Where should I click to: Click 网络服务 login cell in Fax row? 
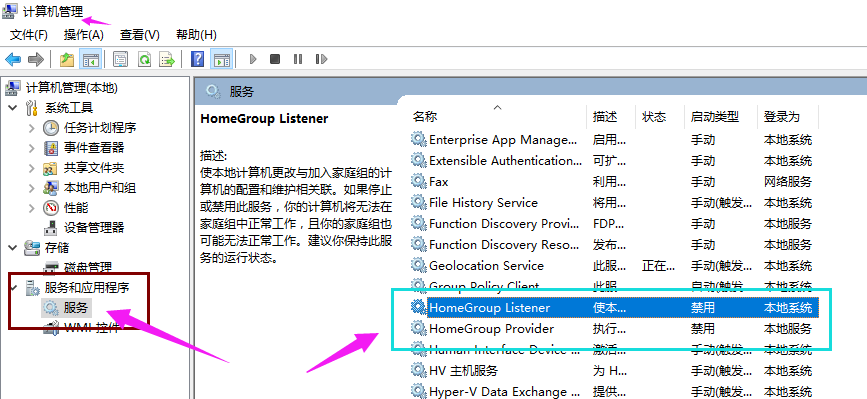pyautogui.click(x=787, y=182)
